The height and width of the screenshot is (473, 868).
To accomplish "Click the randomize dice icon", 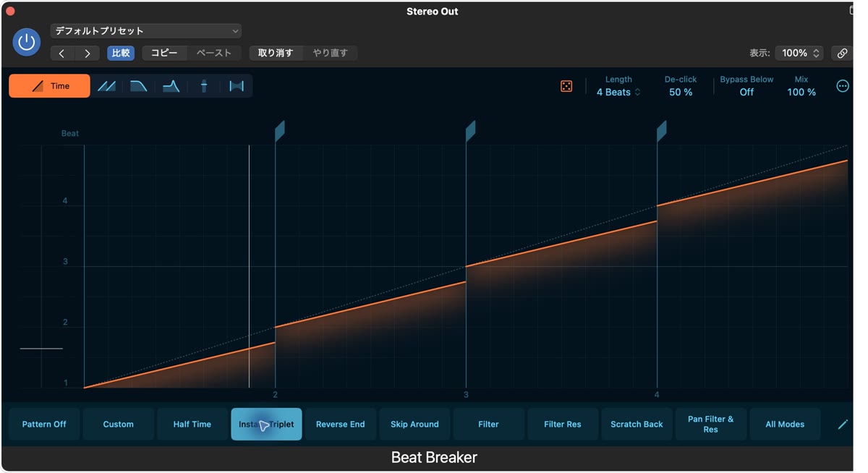I will coord(566,86).
